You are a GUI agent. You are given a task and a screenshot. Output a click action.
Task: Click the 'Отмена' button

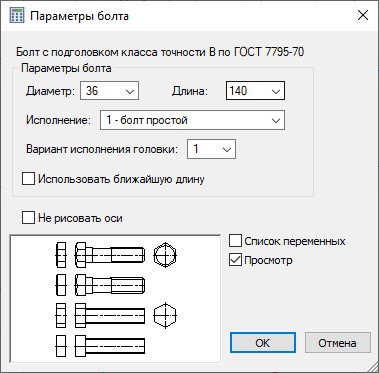point(337,343)
